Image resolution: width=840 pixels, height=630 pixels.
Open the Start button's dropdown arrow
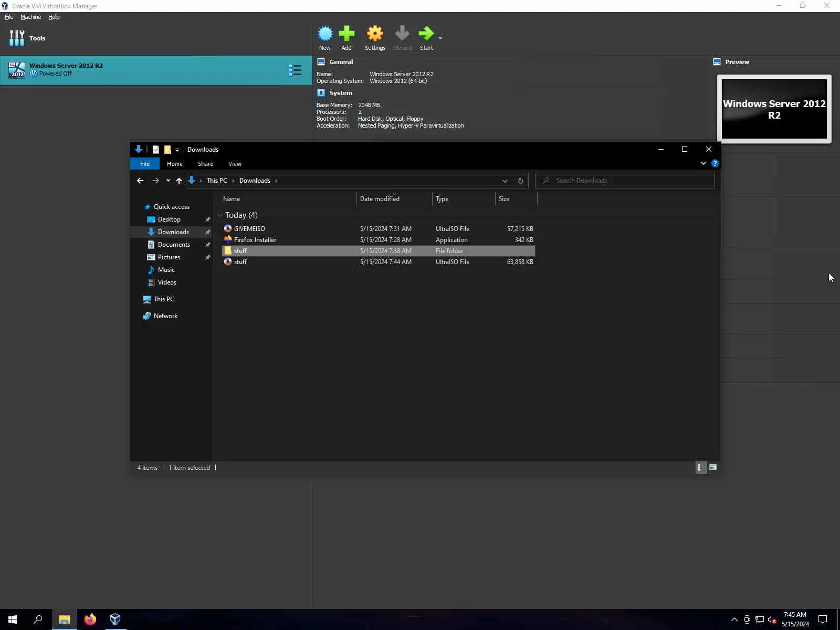pyautogui.click(x=440, y=38)
